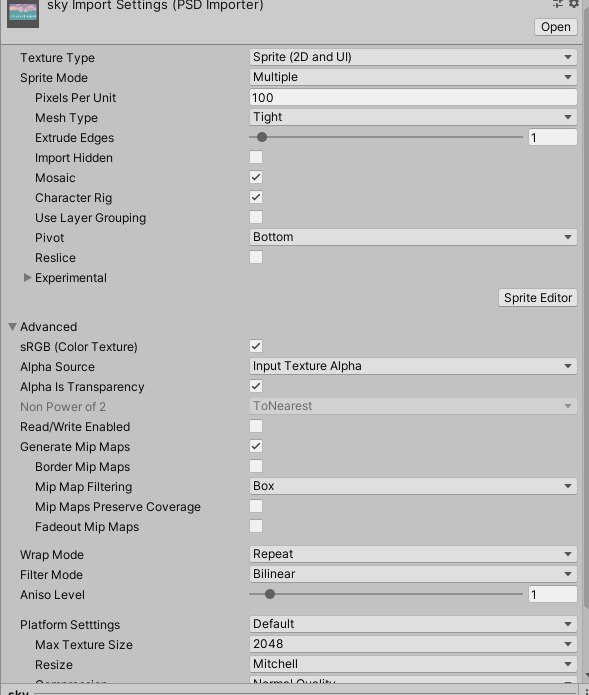The image size is (589, 695).
Task: Open the Pivot dropdown
Action: pos(413,237)
